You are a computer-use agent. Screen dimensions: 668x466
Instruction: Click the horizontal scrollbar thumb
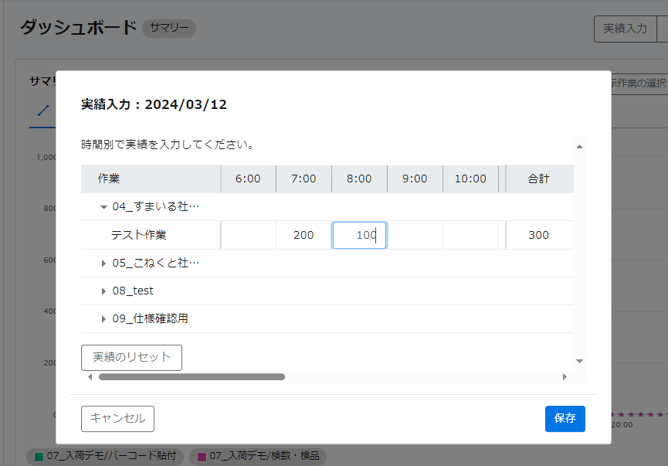[190, 377]
